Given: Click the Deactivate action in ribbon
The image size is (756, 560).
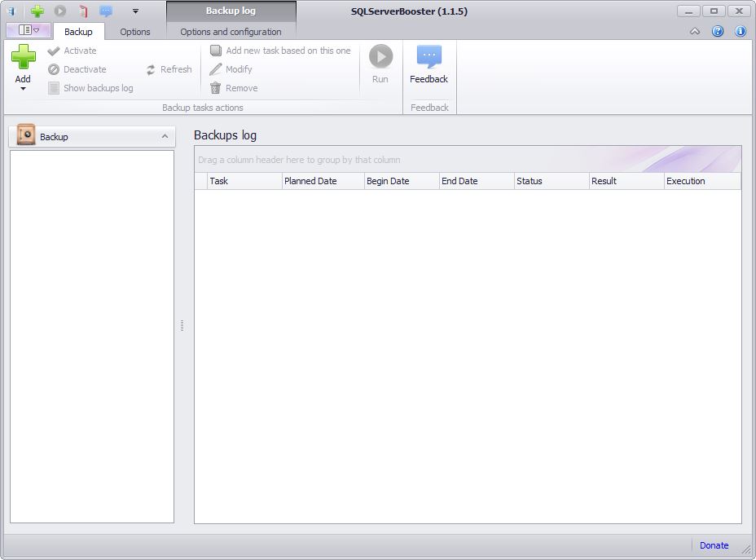Looking at the screenshot, I should coord(77,69).
